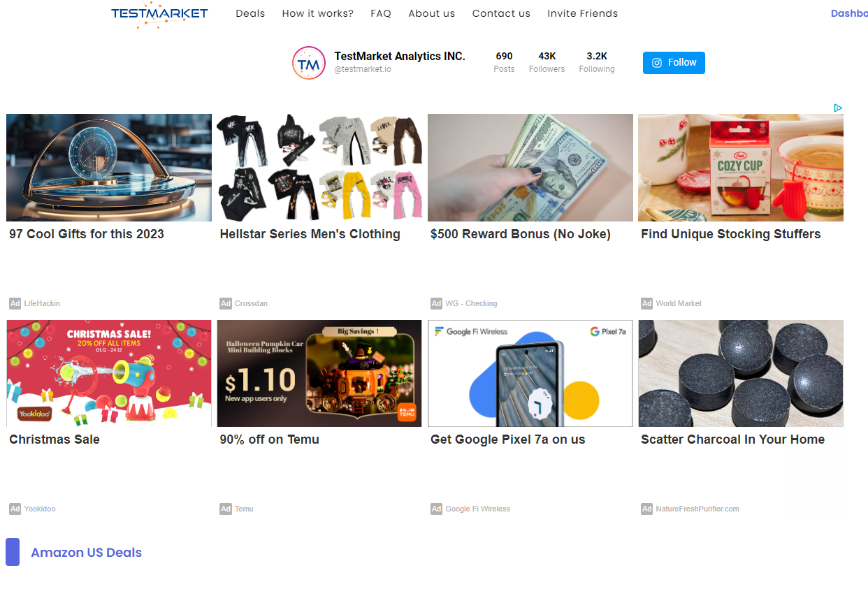Click the Ad badge beside LifeHackin

coord(15,303)
